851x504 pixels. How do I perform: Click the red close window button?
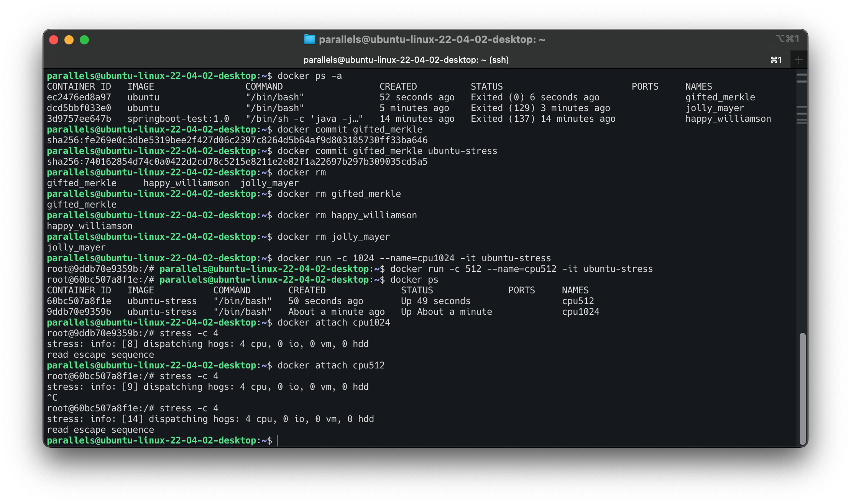click(54, 40)
